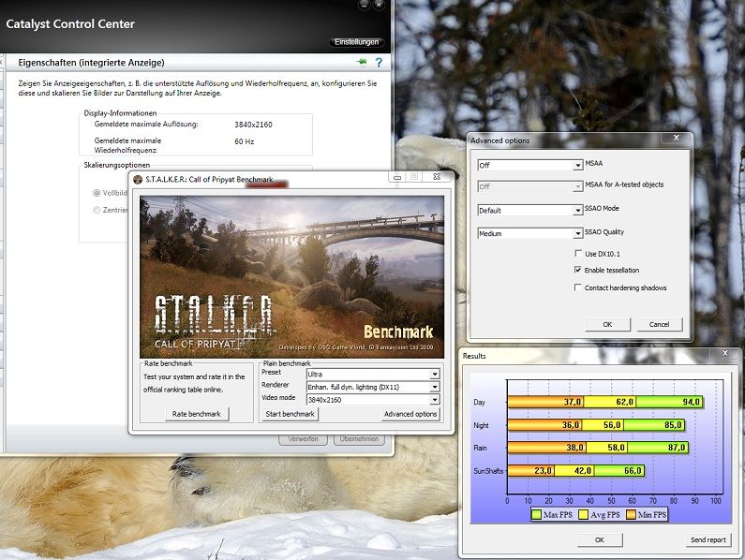Click the Max FPS green legend swatch
Screen dimensions: 745x560
point(538,514)
